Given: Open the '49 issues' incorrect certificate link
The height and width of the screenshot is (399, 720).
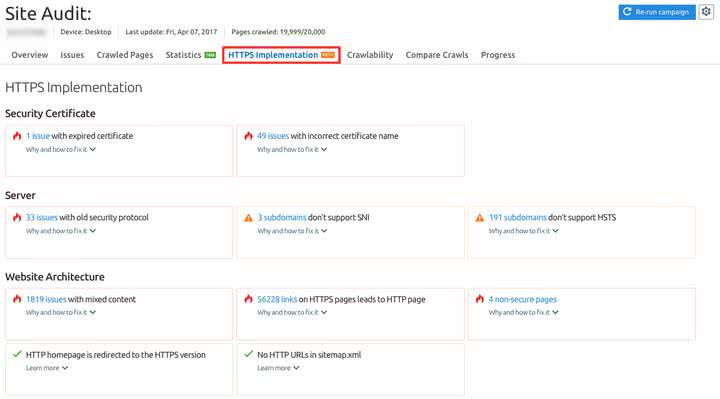Looking at the screenshot, I should coord(273,136).
